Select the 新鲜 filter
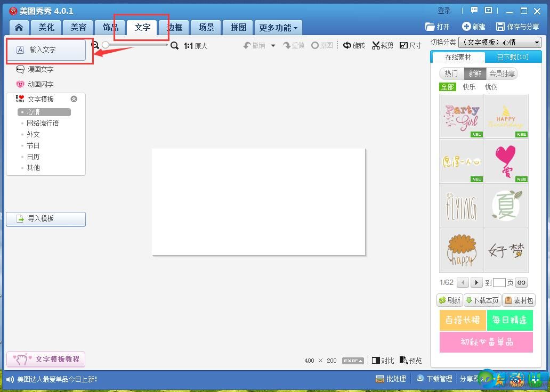This screenshot has width=550, height=392. tap(475, 73)
